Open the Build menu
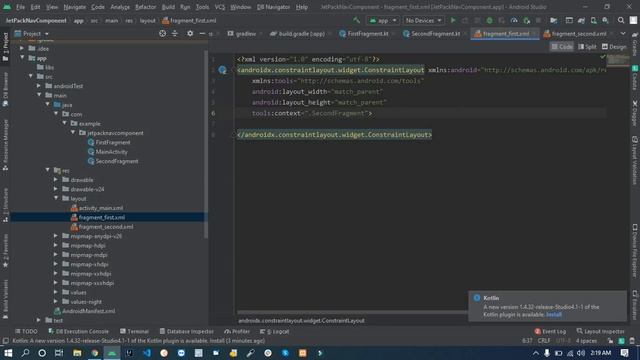Viewport: 640px width, 360px height. (168, 7)
